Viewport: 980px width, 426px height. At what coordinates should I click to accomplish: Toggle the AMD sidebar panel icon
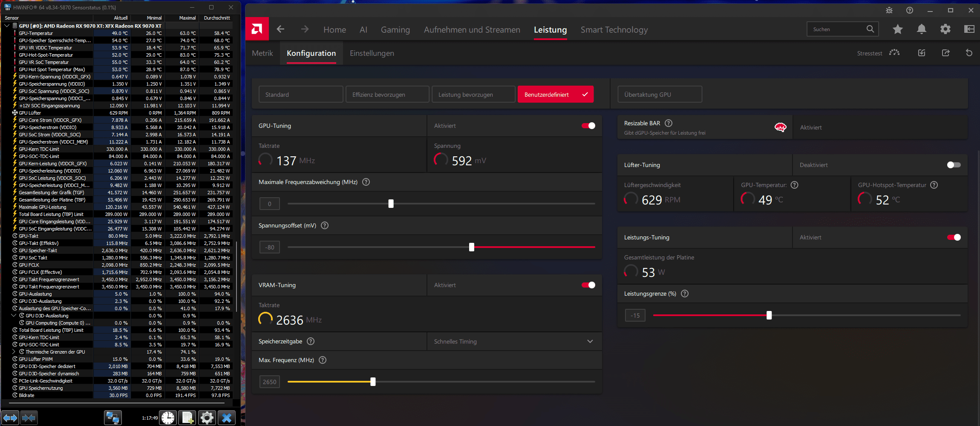point(969,29)
